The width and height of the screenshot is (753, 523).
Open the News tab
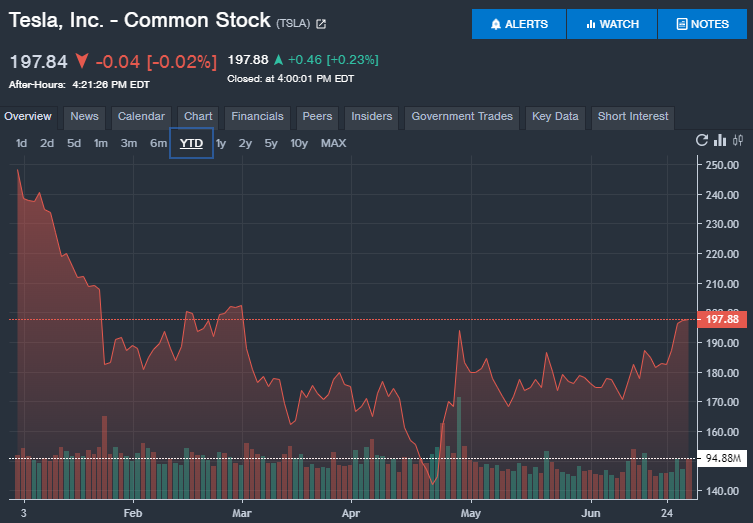click(85, 117)
